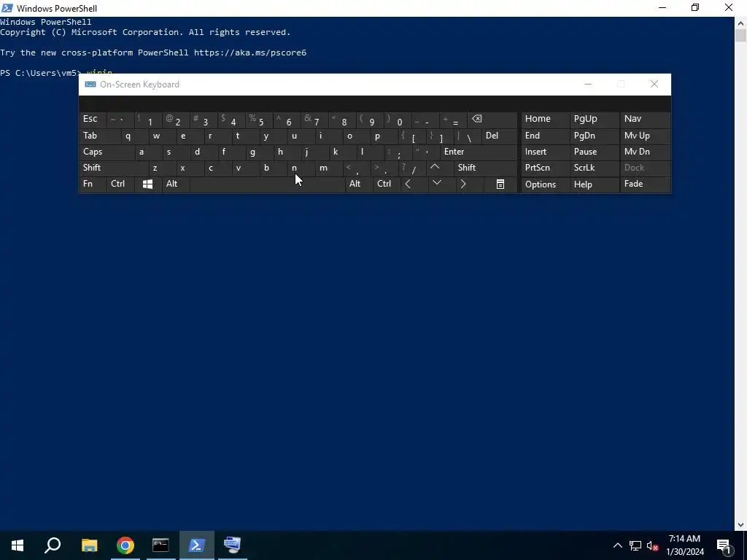Tap the Tab key
Screen dimensions: 747x560
pos(99,136)
